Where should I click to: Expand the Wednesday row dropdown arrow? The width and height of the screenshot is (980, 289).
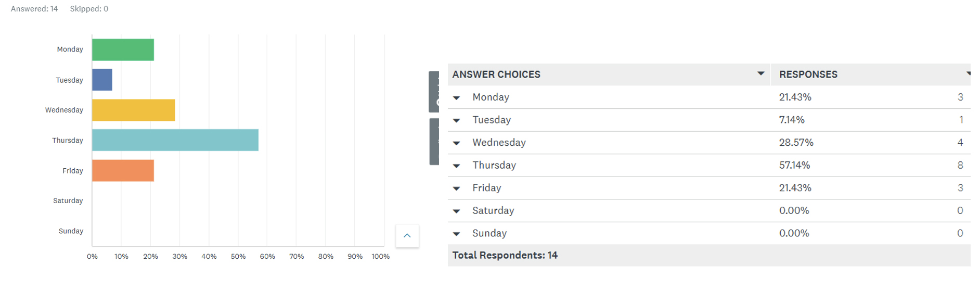click(x=457, y=143)
